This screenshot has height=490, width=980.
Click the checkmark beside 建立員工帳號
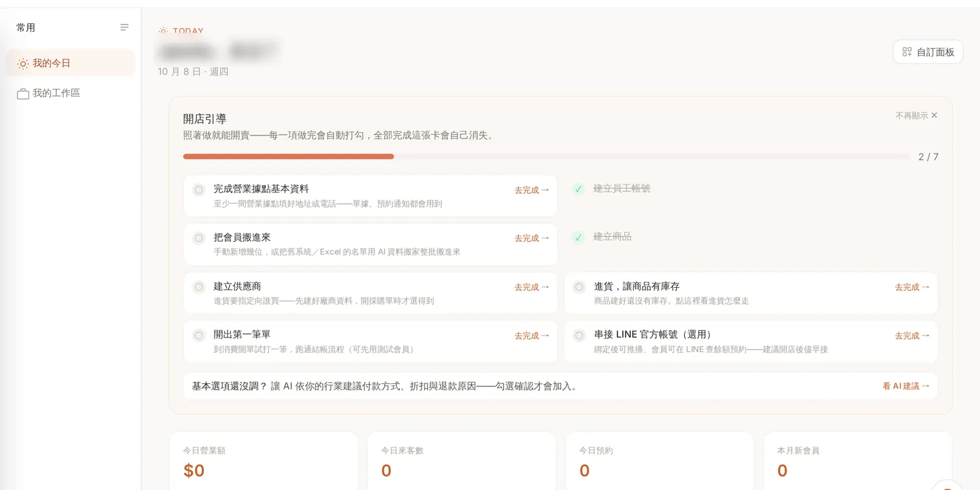[x=578, y=189]
